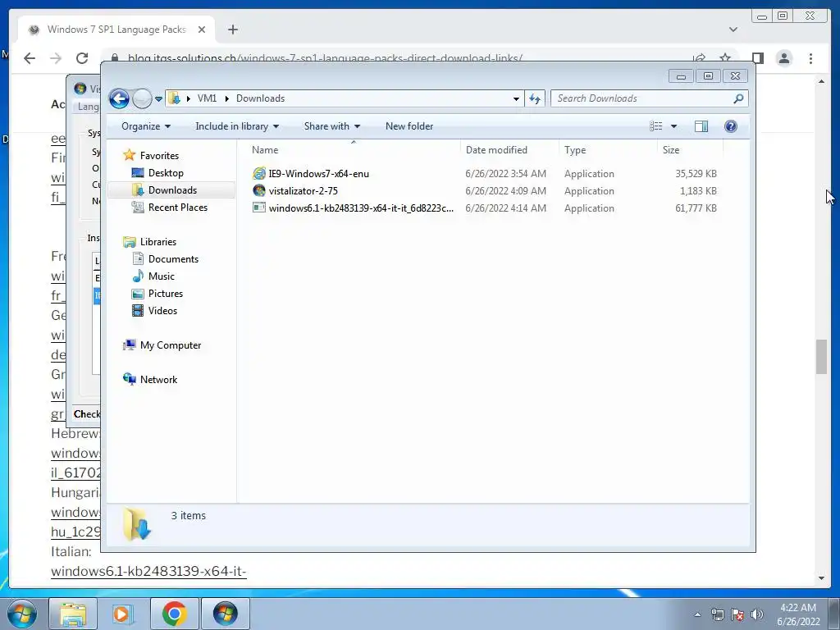Select the IE9-Windows7-x64-enu file icon

point(259,174)
